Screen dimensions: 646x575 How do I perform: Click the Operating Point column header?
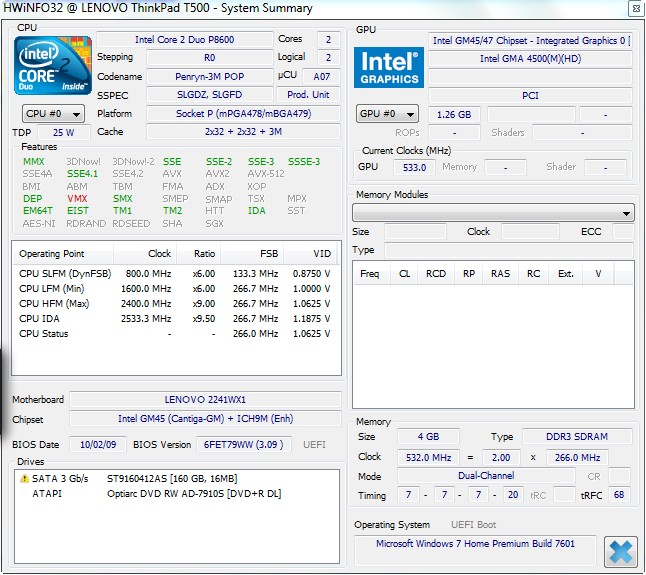[x=62, y=253]
